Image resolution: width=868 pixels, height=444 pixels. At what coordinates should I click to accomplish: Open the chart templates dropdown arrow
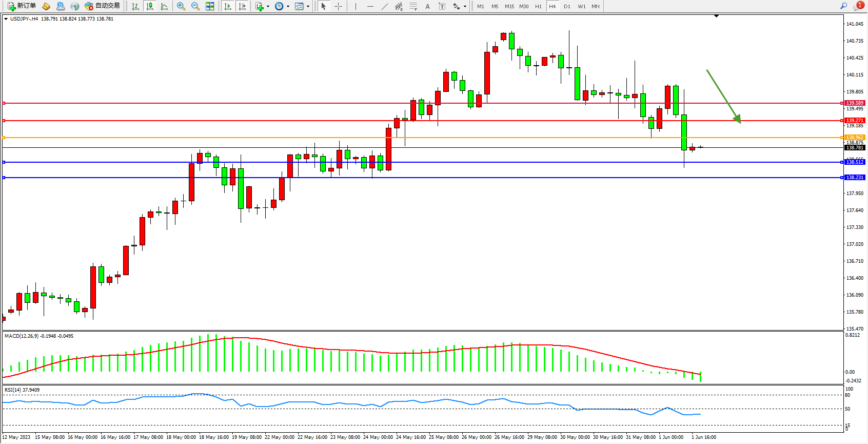click(308, 7)
